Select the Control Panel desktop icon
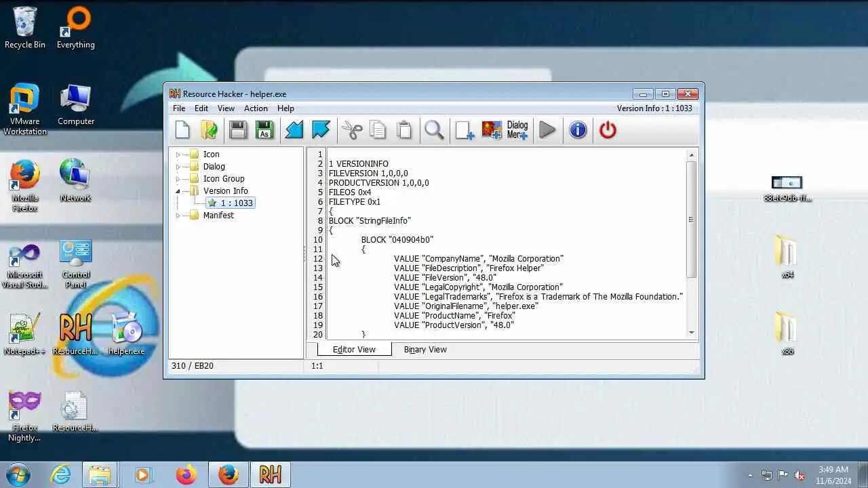 (75, 264)
